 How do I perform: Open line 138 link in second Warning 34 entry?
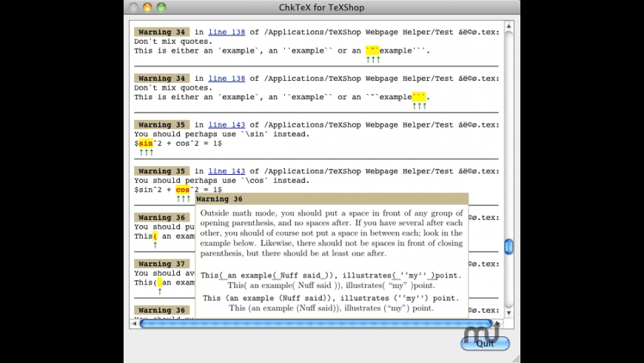click(227, 79)
